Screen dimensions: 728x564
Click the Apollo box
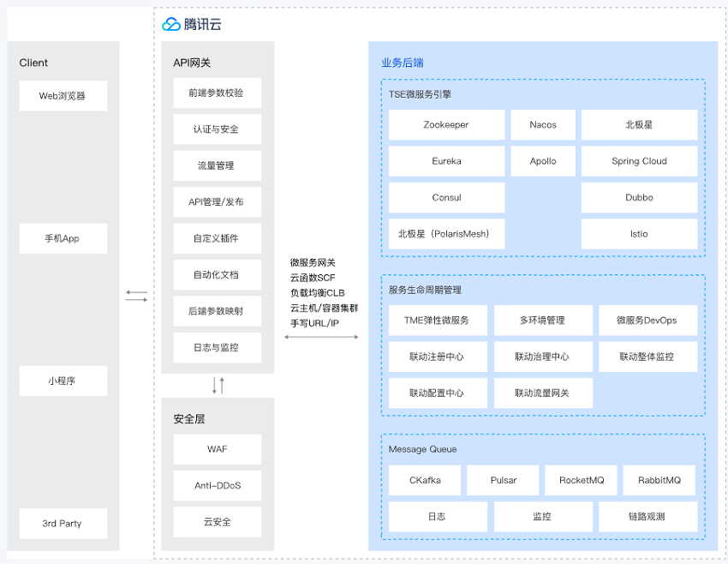coord(543,161)
